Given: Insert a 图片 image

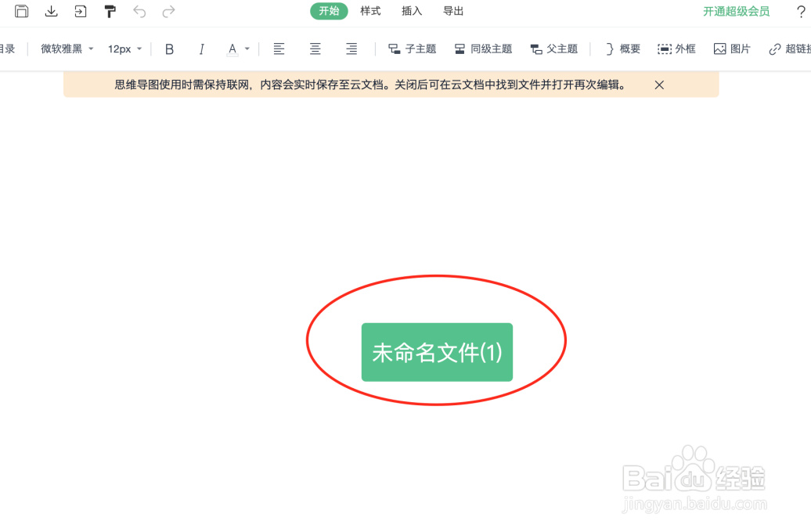Looking at the screenshot, I should [x=732, y=49].
